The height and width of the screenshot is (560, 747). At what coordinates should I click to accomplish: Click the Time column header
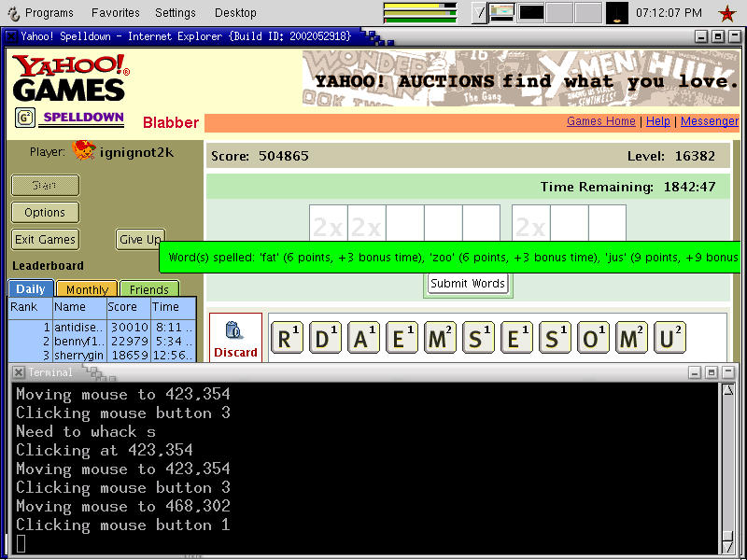(x=173, y=307)
